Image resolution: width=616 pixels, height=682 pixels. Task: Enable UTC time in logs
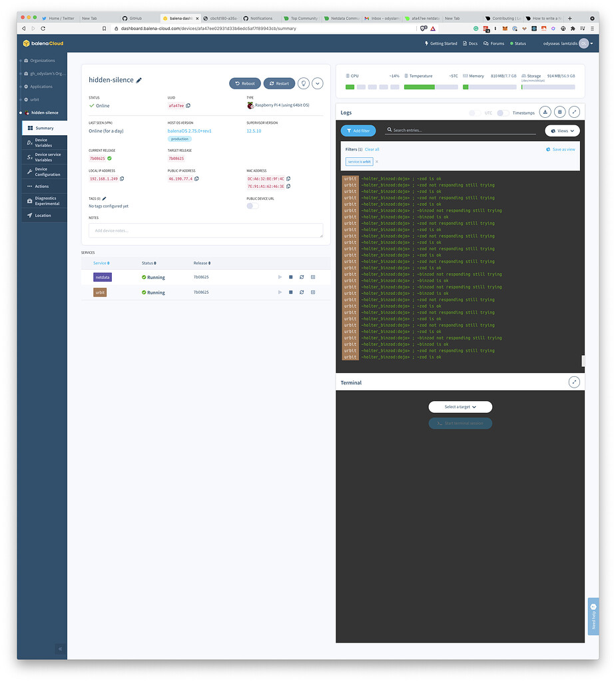[x=474, y=113]
